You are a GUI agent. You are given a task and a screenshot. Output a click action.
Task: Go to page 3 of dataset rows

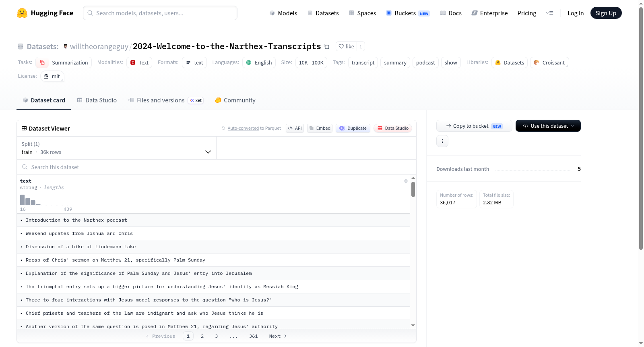tap(217, 336)
